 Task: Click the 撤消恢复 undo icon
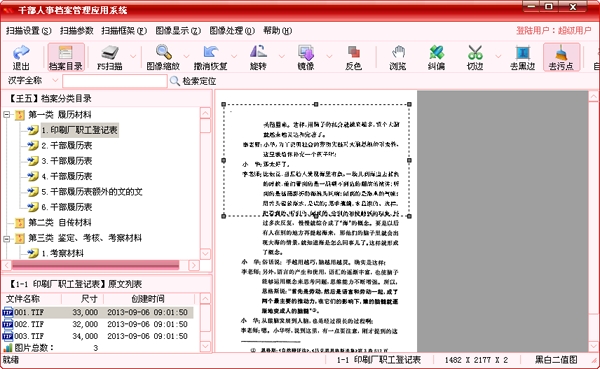point(210,57)
